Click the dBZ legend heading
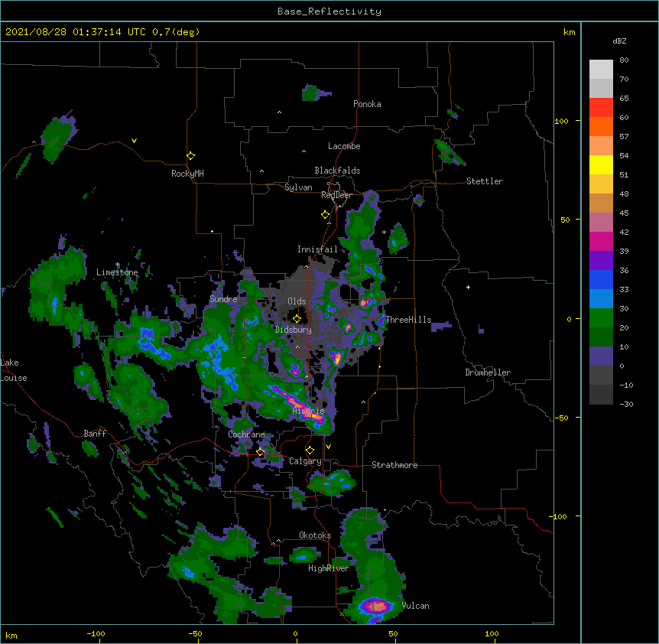The width and height of the screenshot is (659, 644). point(619,41)
